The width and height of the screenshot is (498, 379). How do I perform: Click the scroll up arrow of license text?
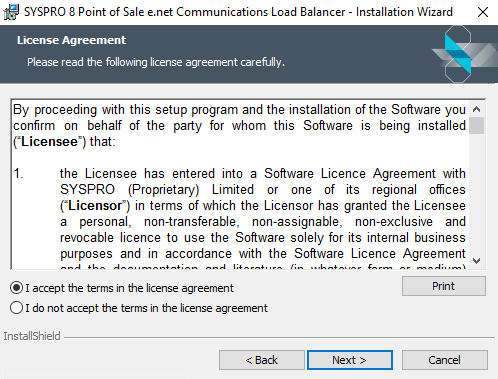pos(477,109)
